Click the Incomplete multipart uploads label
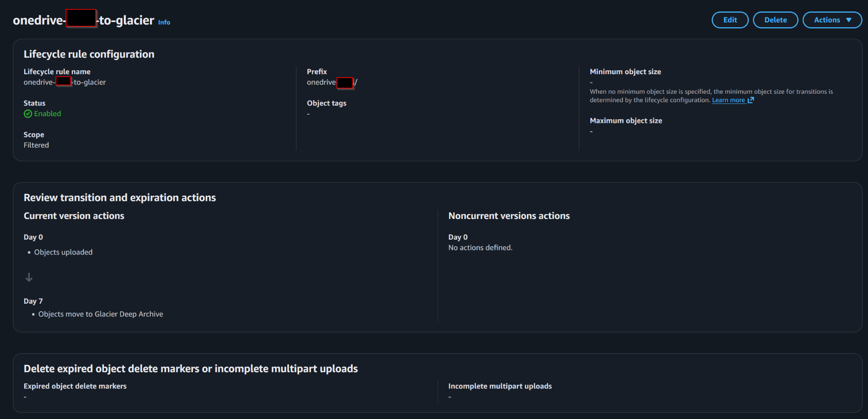The width and height of the screenshot is (868, 419). [x=500, y=386]
